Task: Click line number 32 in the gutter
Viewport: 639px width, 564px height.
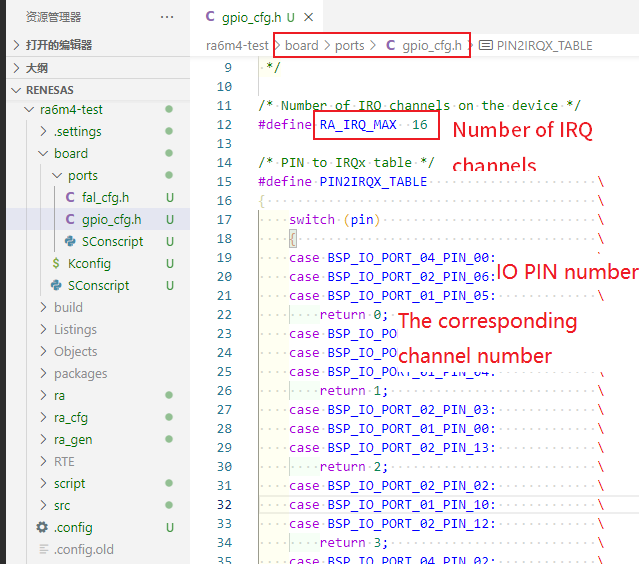Action: (224, 504)
